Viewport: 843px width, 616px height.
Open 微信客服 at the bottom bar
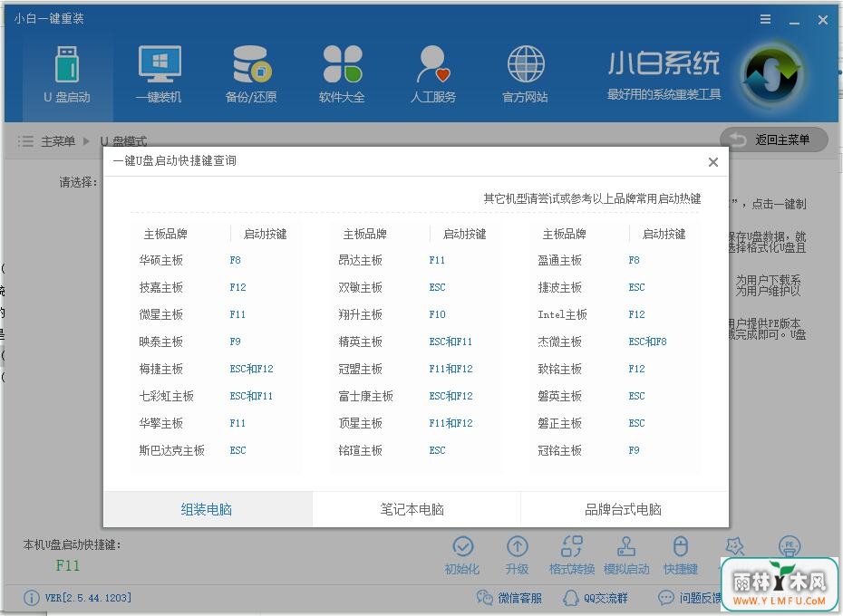[509, 598]
